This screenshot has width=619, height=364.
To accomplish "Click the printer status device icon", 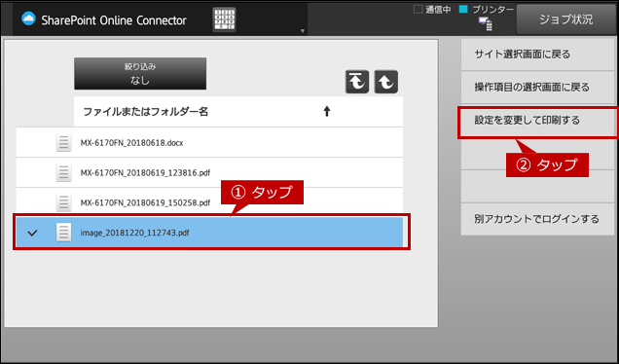I will (486, 23).
